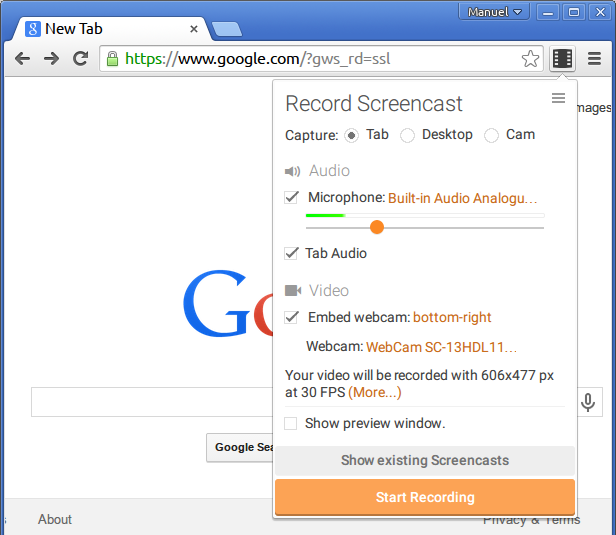Click the Google logo
Image resolution: width=616 pixels, height=535 pixels.
(x=228, y=303)
